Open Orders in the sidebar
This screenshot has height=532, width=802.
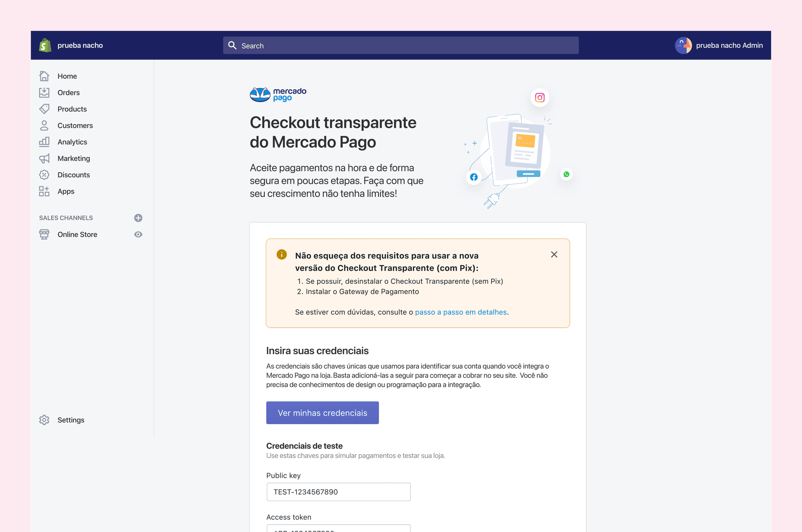tap(69, 92)
